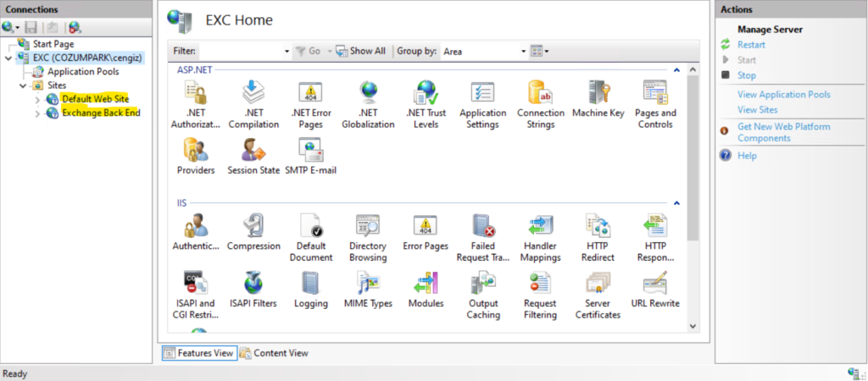Open SMTP E-mail feature

point(310,157)
